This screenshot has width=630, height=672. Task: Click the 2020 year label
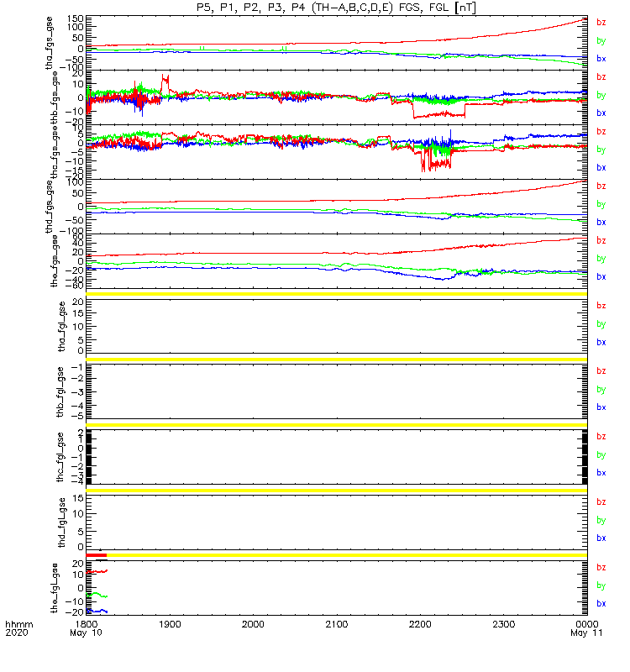point(17,633)
